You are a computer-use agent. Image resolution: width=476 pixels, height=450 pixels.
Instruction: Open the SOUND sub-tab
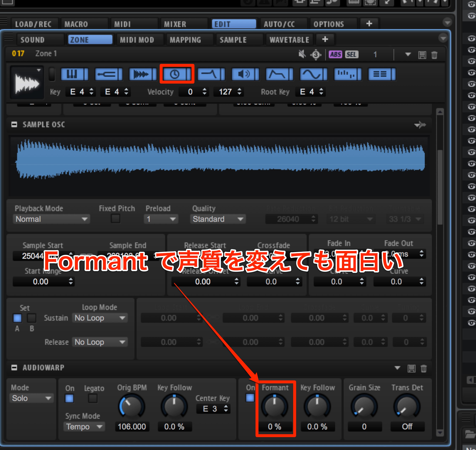(x=40, y=40)
